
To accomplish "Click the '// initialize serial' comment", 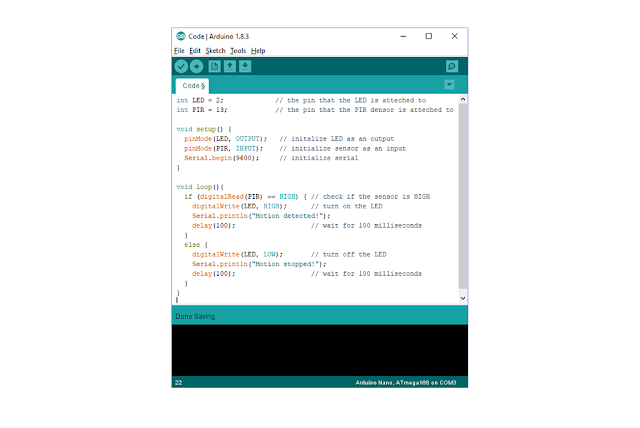I will [319, 158].
